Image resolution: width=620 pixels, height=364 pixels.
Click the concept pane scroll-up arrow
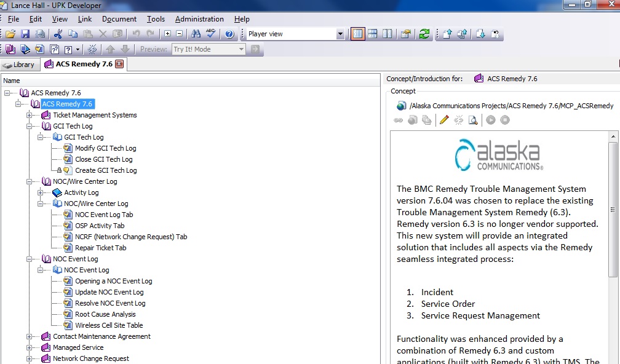click(x=613, y=136)
